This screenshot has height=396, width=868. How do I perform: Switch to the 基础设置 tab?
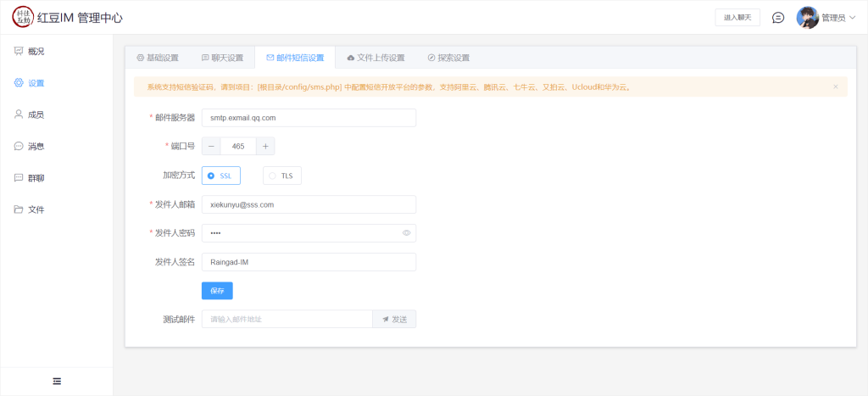(x=158, y=58)
